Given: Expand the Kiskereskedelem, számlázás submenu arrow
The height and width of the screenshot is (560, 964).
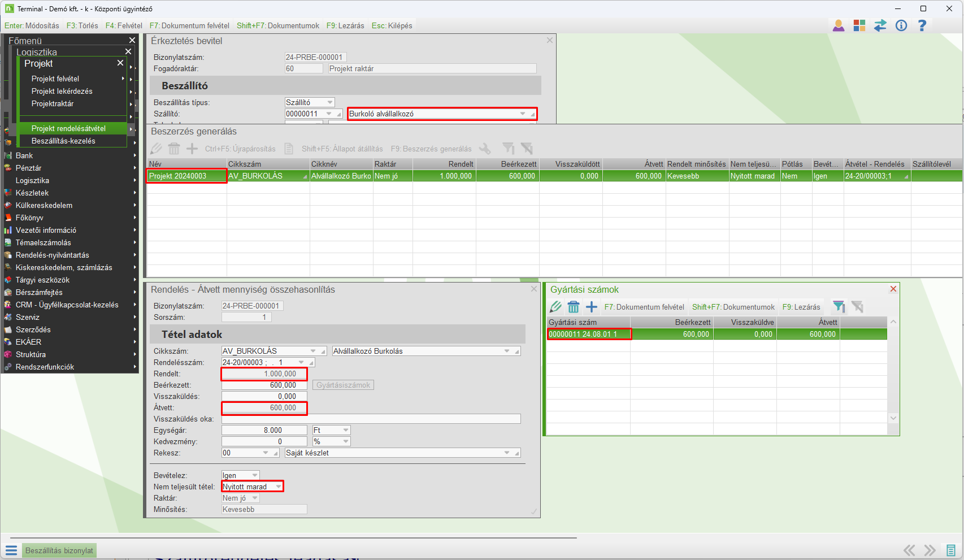Looking at the screenshot, I should [135, 267].
